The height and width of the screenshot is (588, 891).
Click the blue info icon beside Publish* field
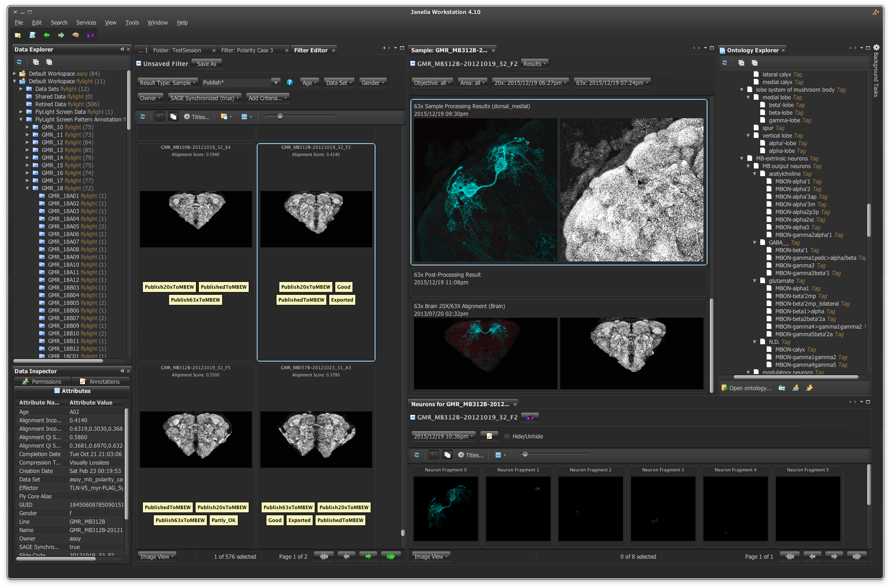(x=290, y=82)
